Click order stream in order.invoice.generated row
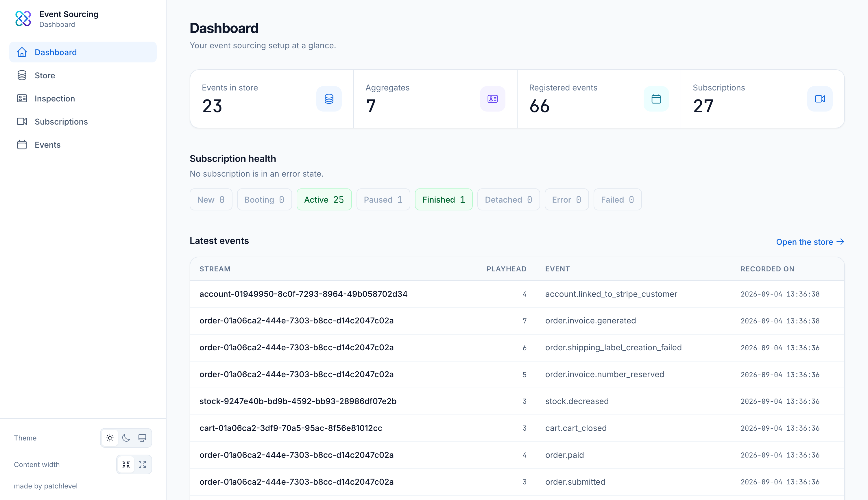The height and width of the screenshot is (500, 868). coord(296,321)
